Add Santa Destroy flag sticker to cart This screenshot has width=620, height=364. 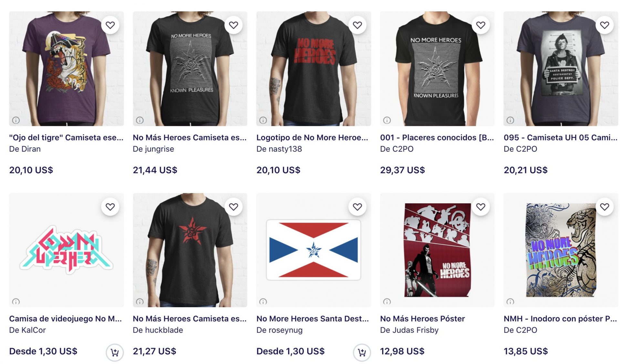coord(362,352)
